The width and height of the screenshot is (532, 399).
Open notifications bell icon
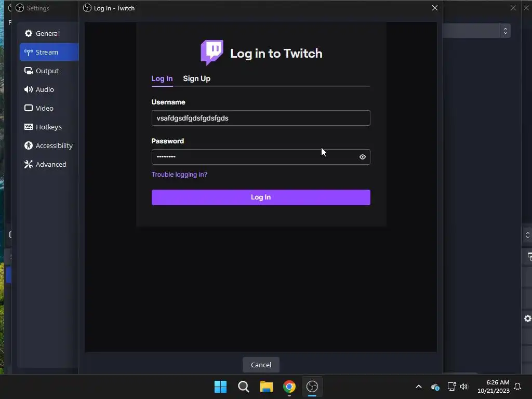517,387
